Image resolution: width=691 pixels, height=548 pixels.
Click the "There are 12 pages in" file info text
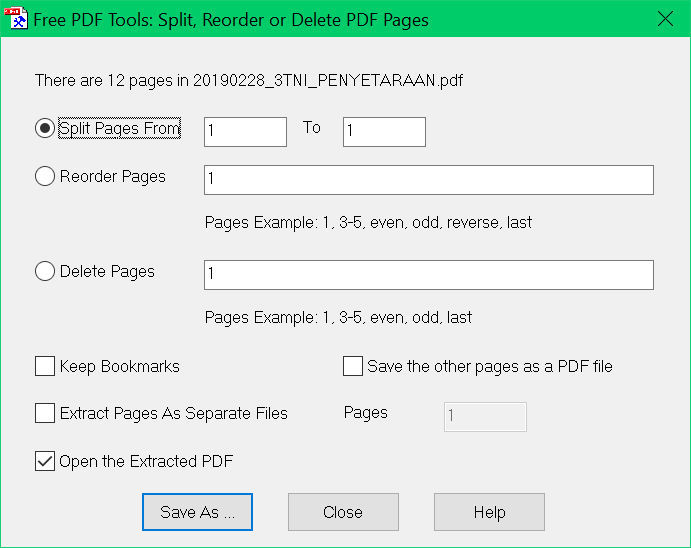click(249, 81)
